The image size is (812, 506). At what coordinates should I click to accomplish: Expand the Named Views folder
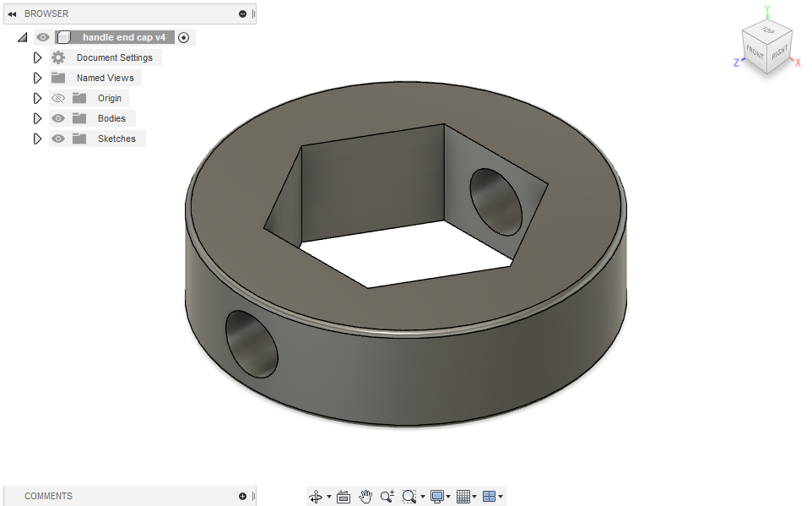37,77
